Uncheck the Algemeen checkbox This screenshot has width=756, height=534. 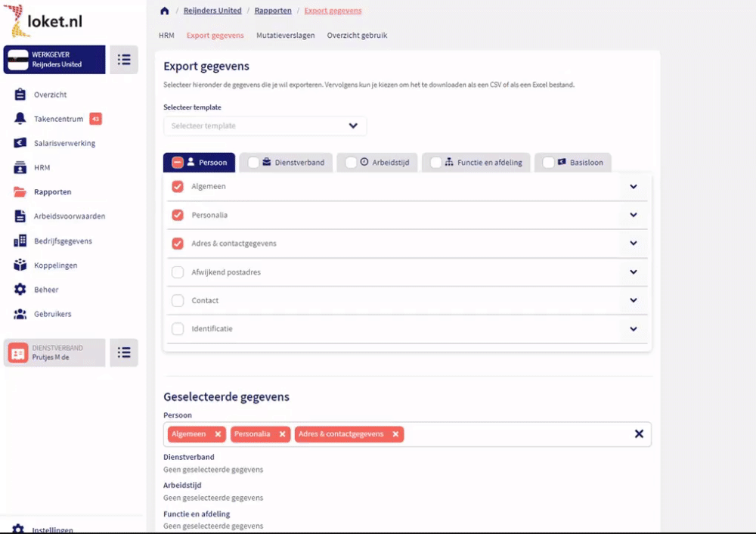[x=178, y=187]
